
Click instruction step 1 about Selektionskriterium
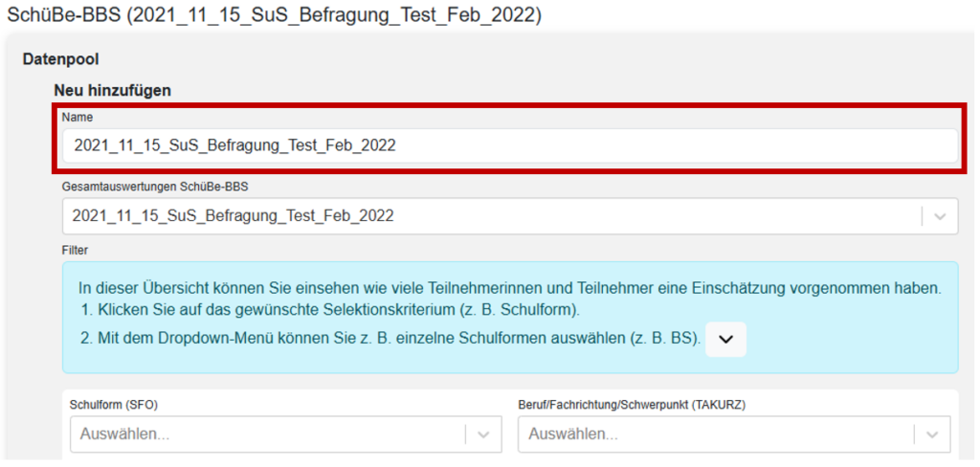[331, 311]
